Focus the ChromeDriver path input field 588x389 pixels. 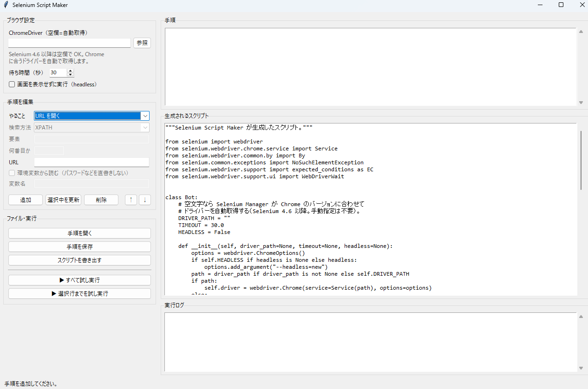(70, 43)
